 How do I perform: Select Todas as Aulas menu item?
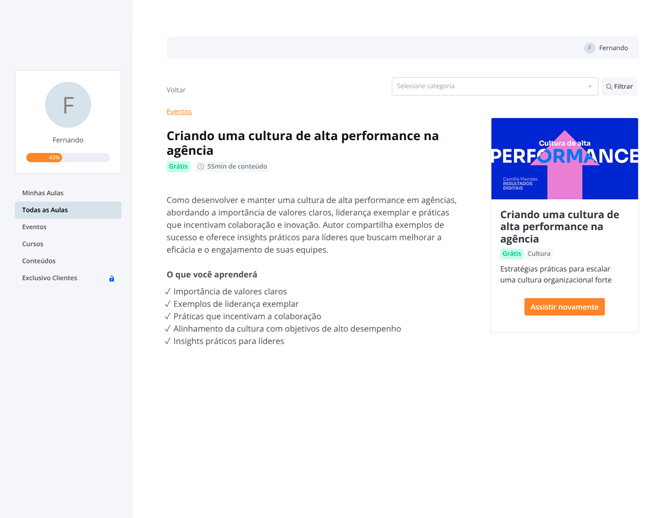click(45, 210)
